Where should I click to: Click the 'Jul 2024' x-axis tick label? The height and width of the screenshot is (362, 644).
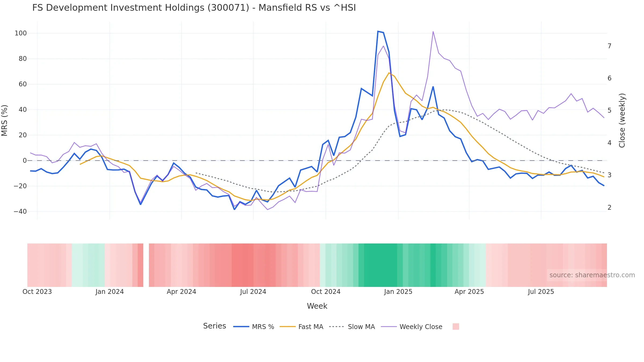click(x=253, y=292)
